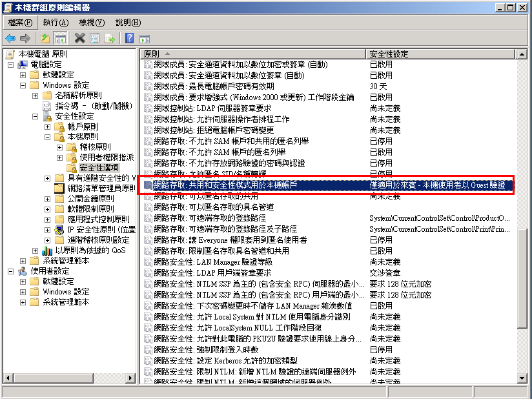532x399 pixels.
Task: Expand the 稽核原則 node
Action: click(x=59, y=148)
